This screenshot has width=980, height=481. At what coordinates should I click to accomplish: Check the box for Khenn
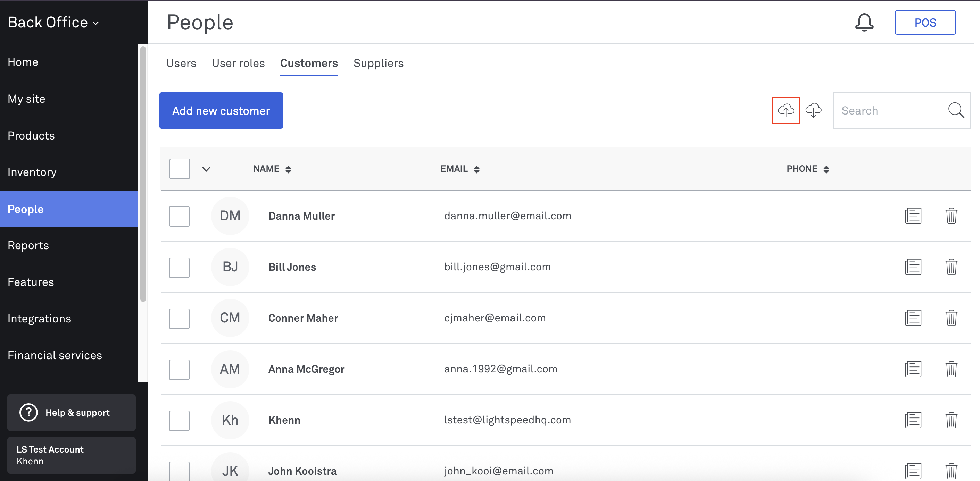179,421
